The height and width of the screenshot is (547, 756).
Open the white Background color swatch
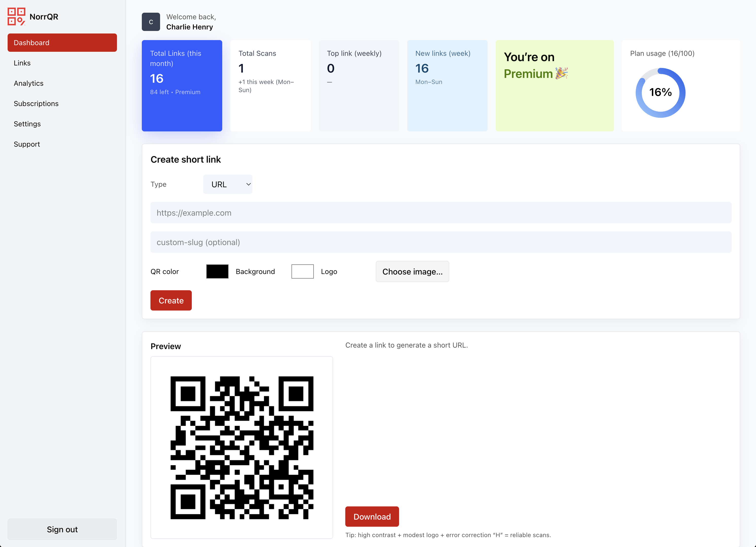(x=302, y=271)
